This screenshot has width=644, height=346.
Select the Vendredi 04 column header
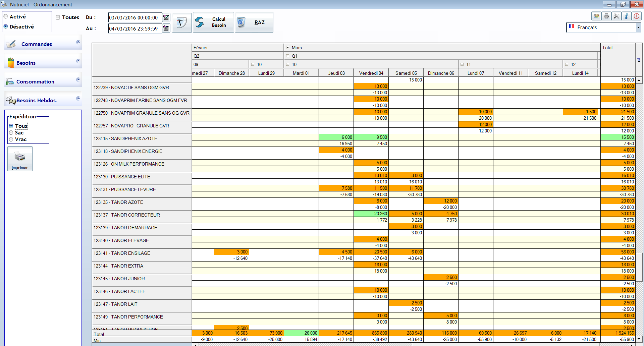click(371, 73)
